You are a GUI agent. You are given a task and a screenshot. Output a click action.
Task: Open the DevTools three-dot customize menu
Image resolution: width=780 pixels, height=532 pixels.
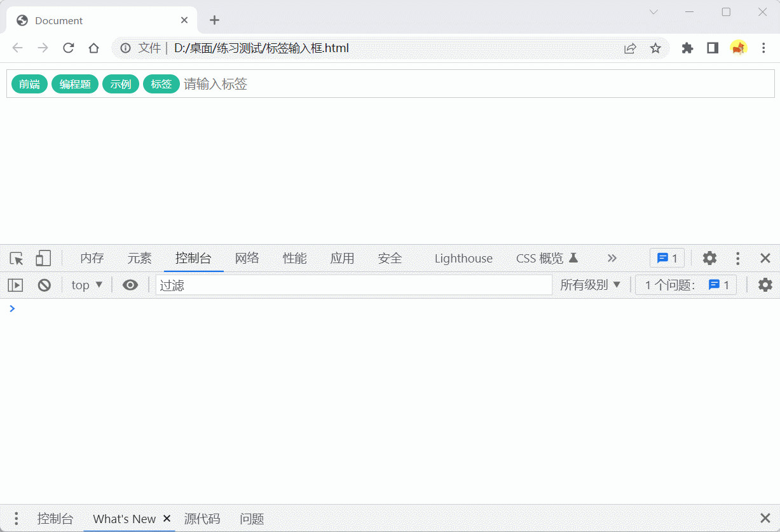pyautogui.click(x=737, y=258)
